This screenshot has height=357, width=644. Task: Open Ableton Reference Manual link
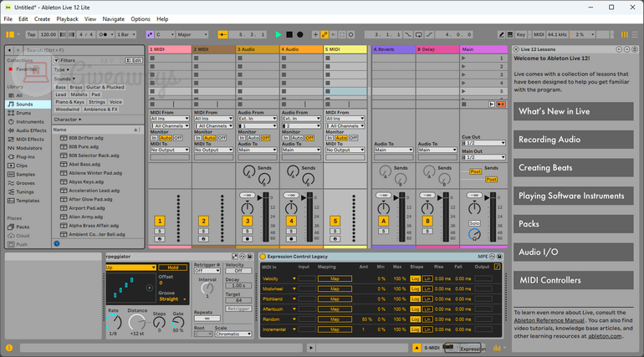(x=549, y=320)
